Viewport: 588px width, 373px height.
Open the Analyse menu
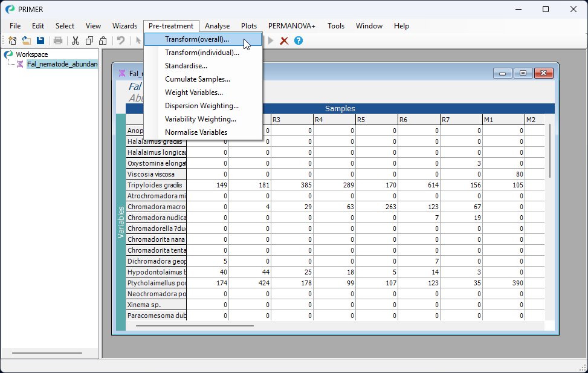point(217,26)
